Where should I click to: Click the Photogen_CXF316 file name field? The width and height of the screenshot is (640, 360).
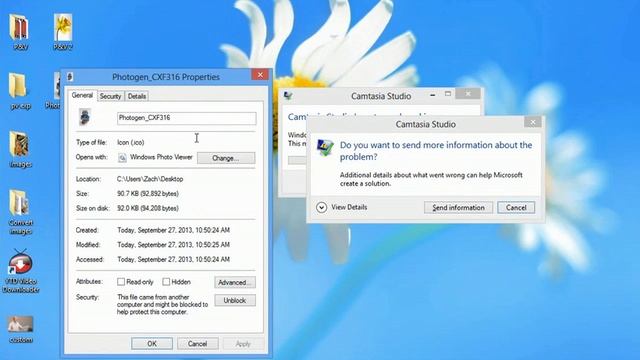click(187, 118)
